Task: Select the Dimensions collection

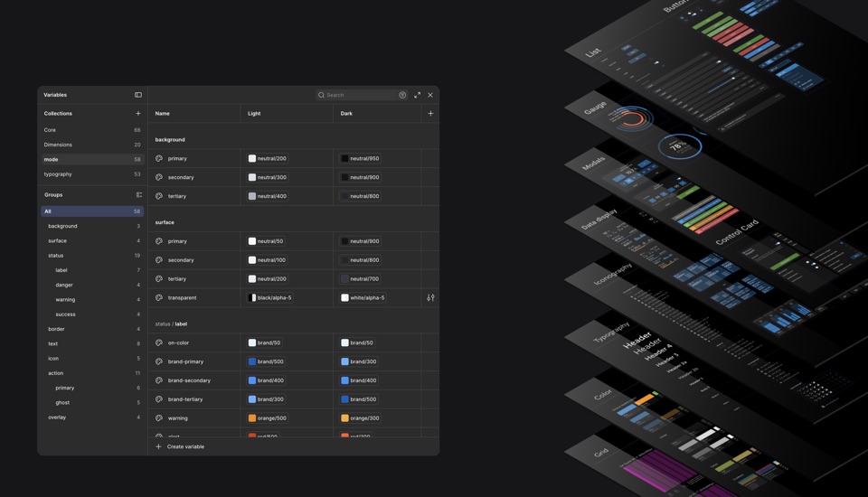Action: click(92, 145)
